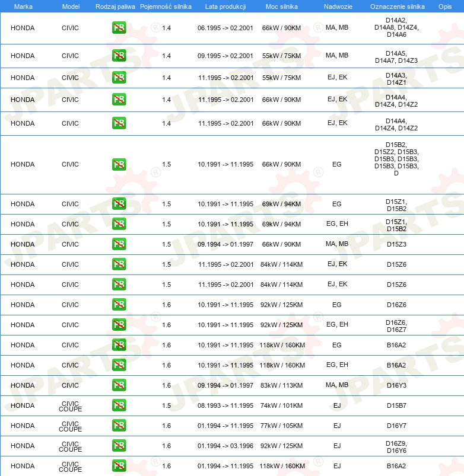Click the Moc silnika column header
This screenshot has height=476, width=464.
[x=282, y=6]
